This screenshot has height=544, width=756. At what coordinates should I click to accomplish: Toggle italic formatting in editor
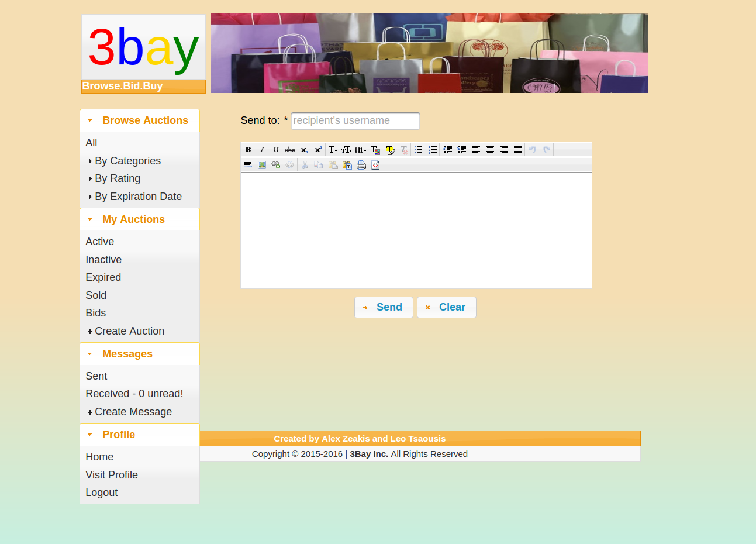click(x=262, y=150)
